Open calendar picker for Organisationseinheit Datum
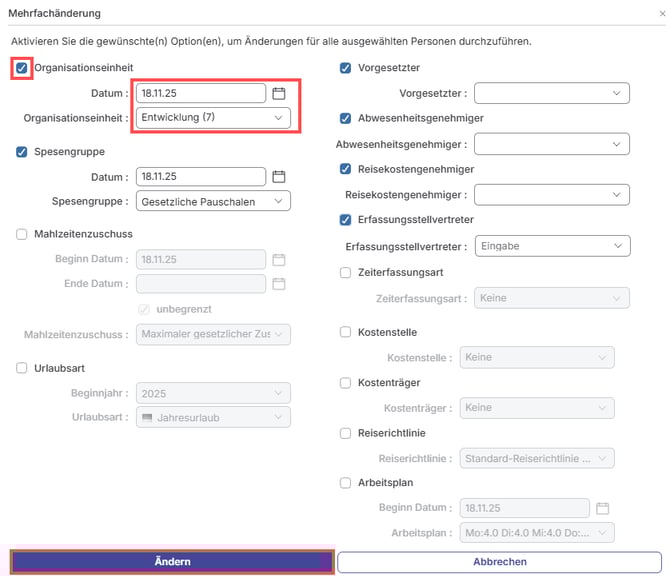 (x=279, y=93)
